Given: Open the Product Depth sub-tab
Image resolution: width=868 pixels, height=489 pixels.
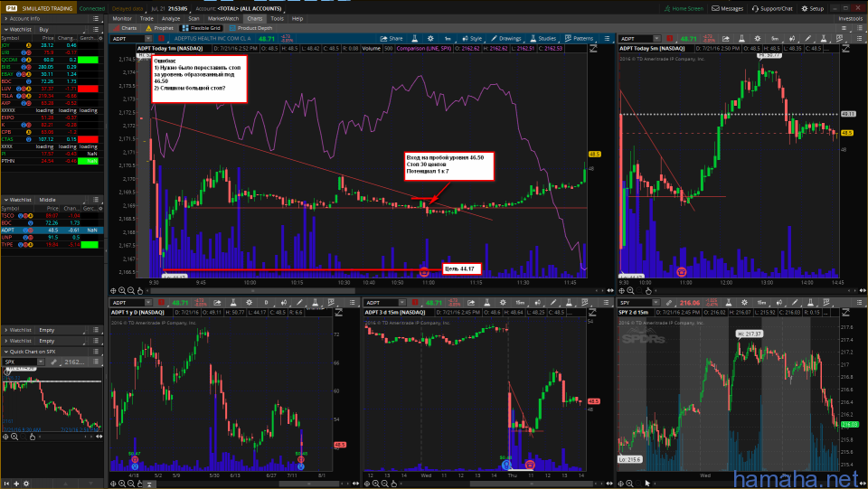Looking at the screenshot, I should pyautogui.click(x=250, y=28).
